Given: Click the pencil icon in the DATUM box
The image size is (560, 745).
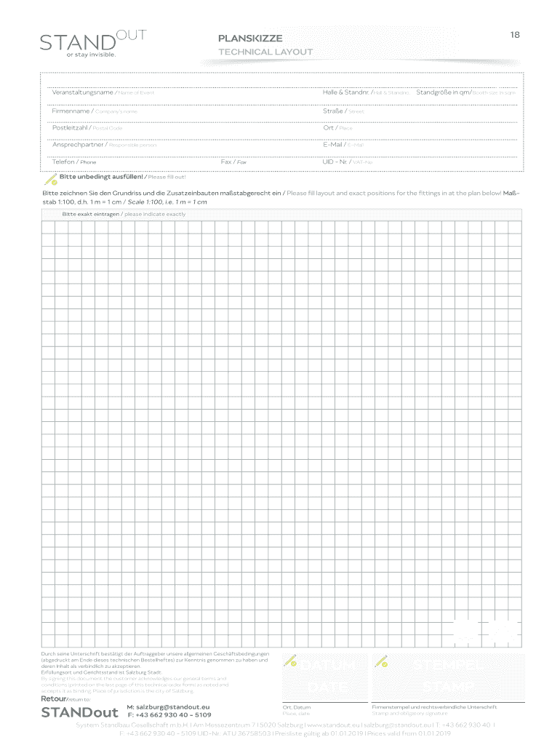Looking at the screenshot, I should 290,661.
